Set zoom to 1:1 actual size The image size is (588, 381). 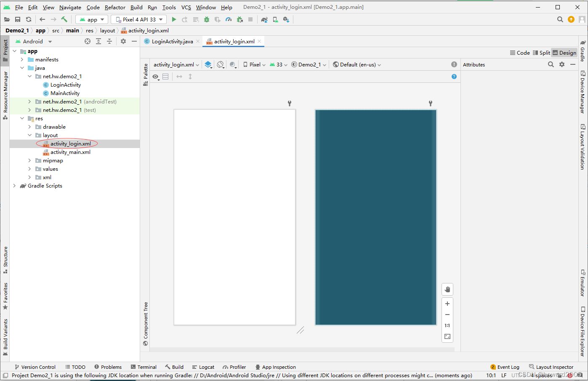pyautogui.click(x=447, y=325)
